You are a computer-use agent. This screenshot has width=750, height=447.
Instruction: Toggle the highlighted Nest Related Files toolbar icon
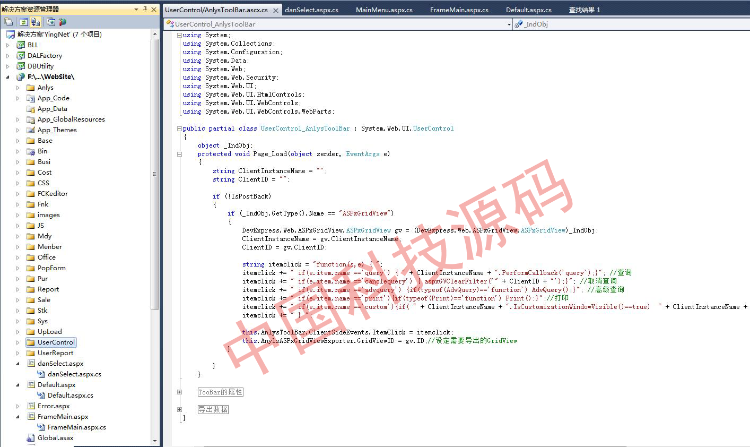pyautogui.click(x=35, y=22)
